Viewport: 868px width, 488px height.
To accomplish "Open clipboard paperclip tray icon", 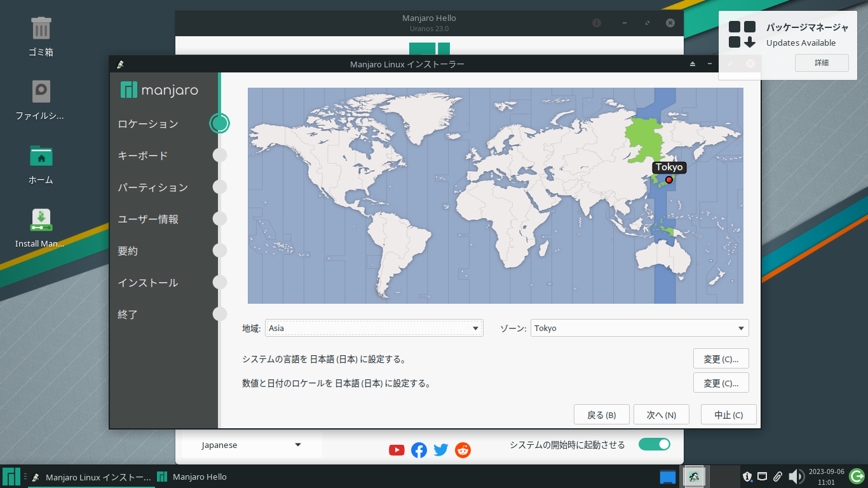I will click(778, 477).
